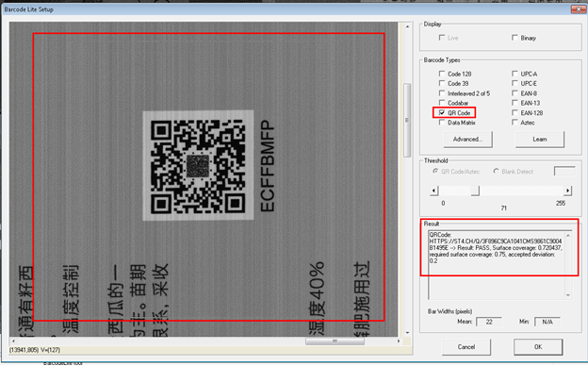Click the Bar Widths Mean field

point(489,322)
